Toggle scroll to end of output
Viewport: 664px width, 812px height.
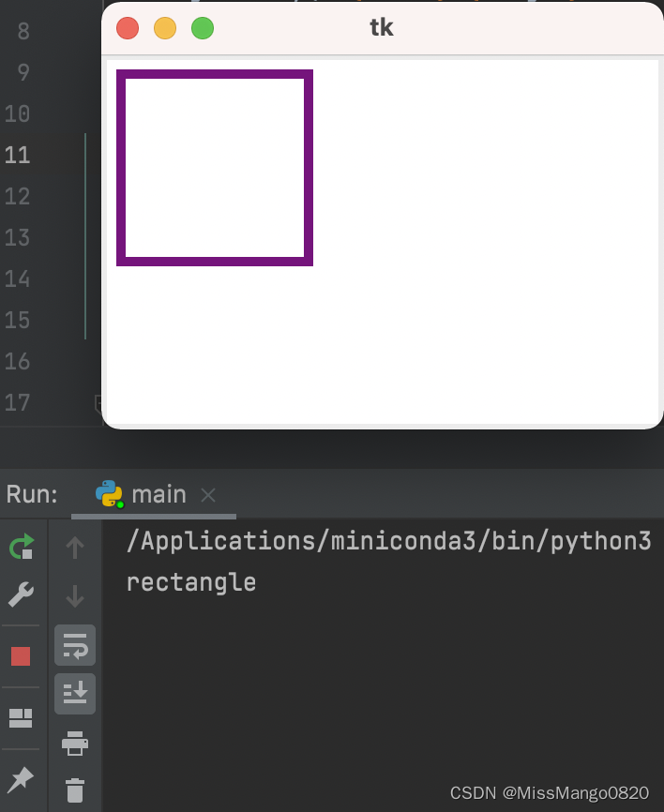pyautogui.click(x=75, y=694)
